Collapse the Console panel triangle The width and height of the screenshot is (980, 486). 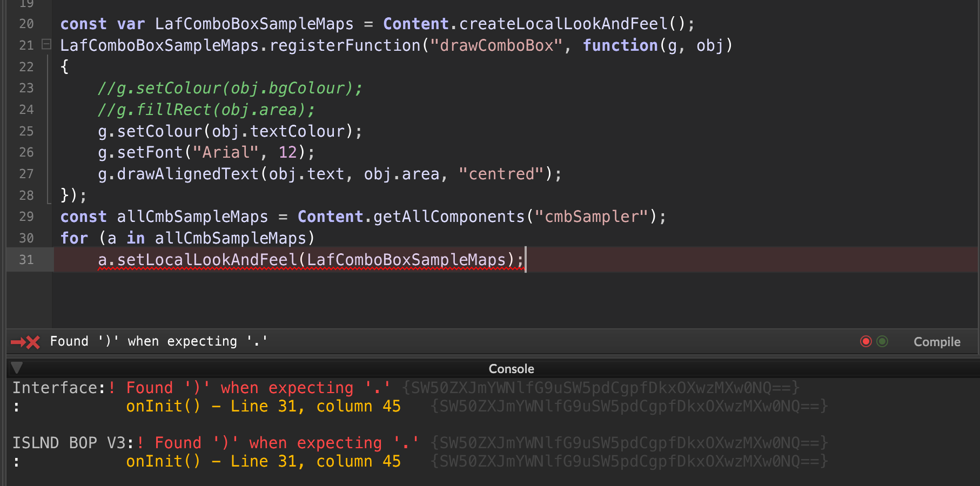(x=17, y=368)
